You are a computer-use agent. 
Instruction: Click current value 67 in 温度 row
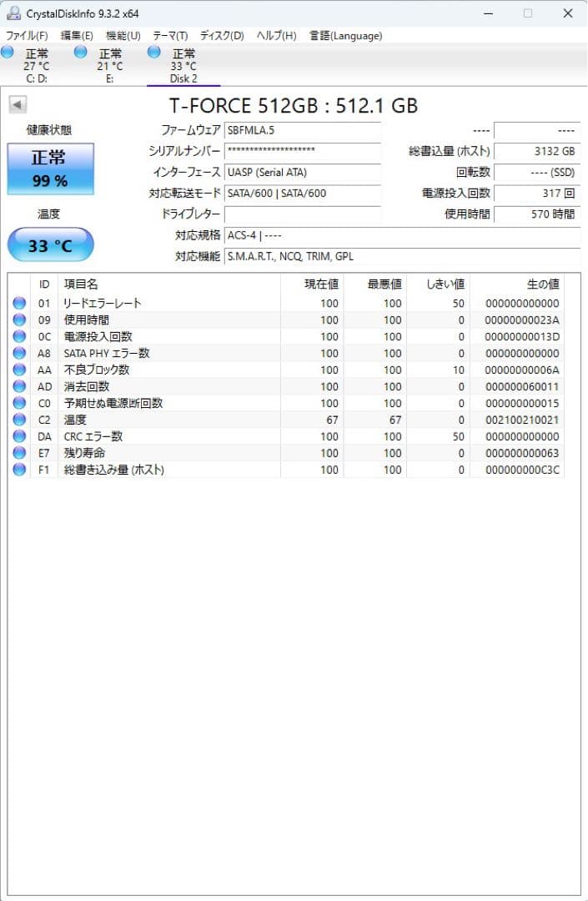pyautogui.click(x=332, y=420)
